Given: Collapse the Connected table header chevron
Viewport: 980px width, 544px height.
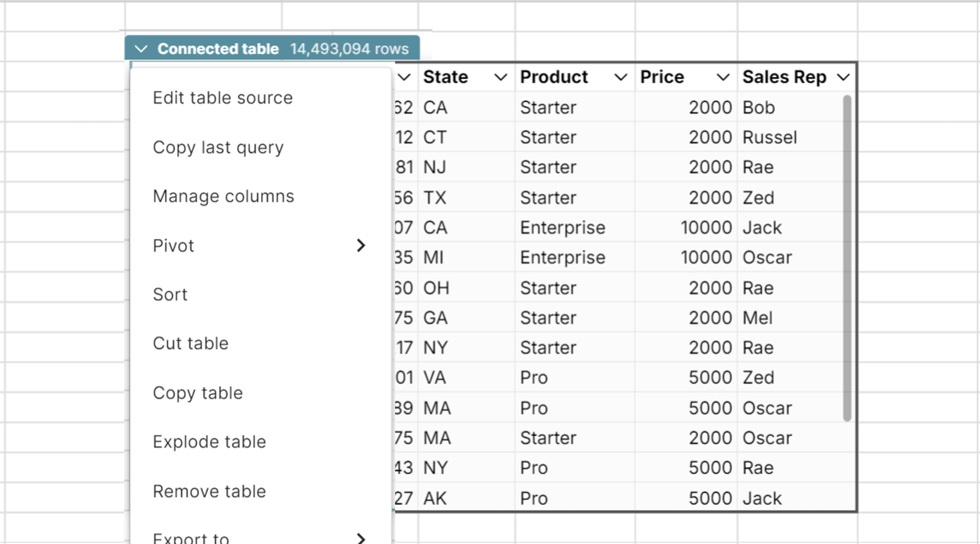Looking at the screenshot, I should click(141, 49).
